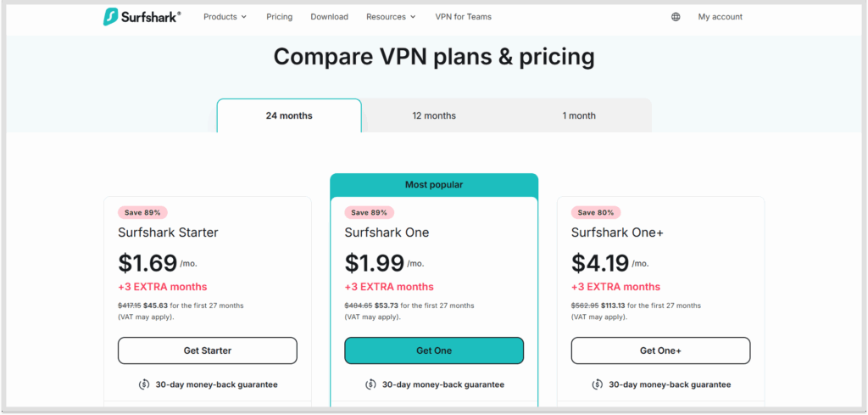Go to the Download page
This screenshot has height=415, width=868.
(x=329, y=17)
